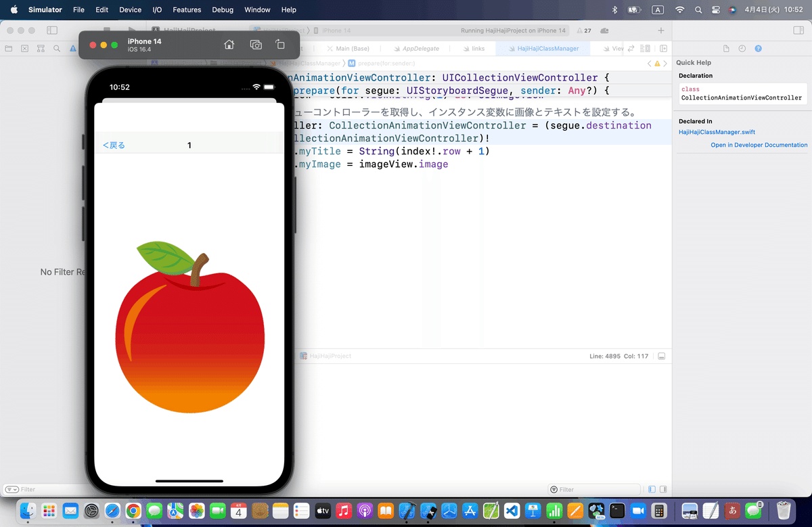Click the iPhone 14 run destination selector
Screen dimensions: 812x527
coord(332,30)
